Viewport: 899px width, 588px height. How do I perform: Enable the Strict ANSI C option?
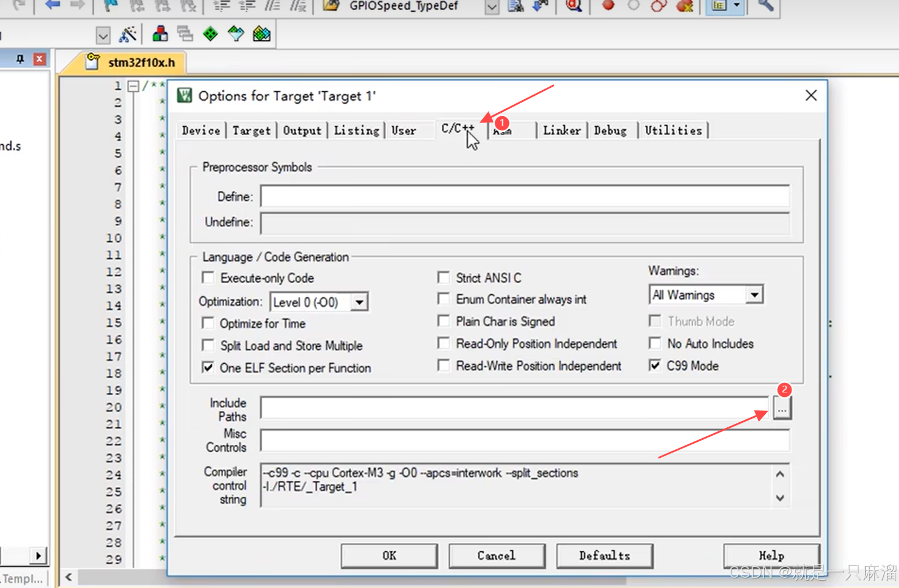pyautogui.click(x=444, y=277)
